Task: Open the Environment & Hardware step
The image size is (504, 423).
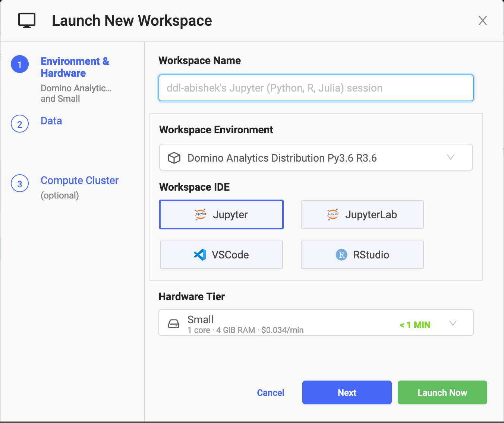Action: [75, 67]
